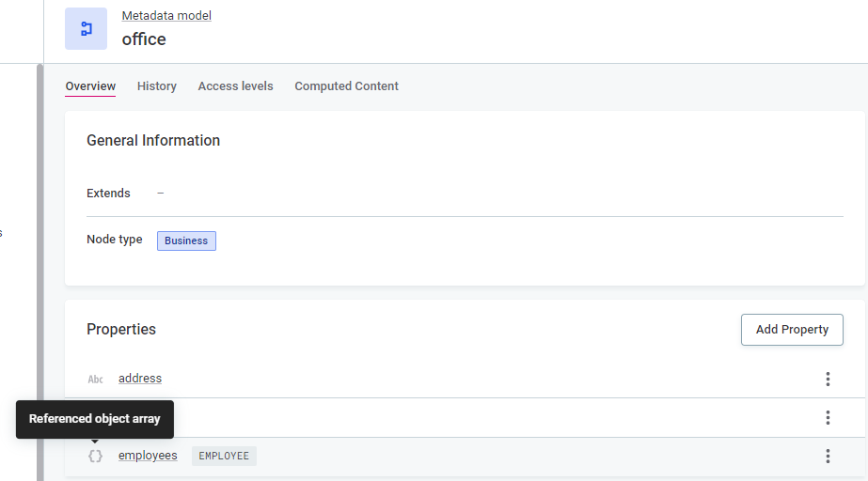Open the address property link
Screen dimensions: 868x481
[140, 379]
